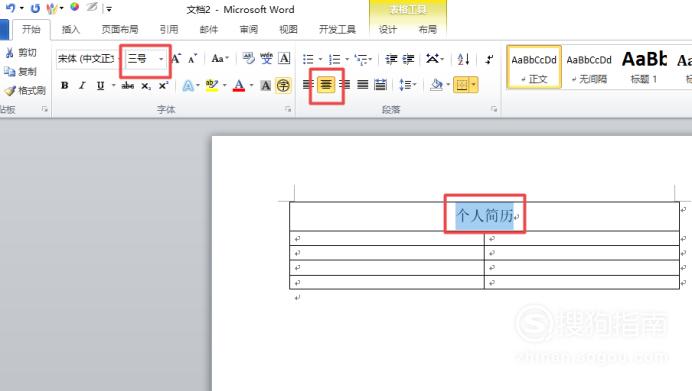The height and width of the screenshot is (391, 692).
Task: Click the Grow Font (larger A) icon
Action: pyautogui.click(x=176, y=59)
